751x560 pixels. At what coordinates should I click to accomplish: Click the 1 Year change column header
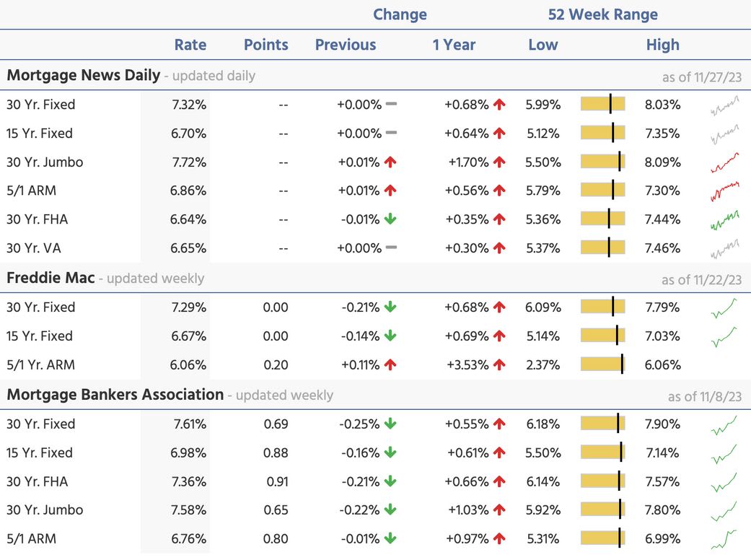pyautogui.click(x=454, y=45)
